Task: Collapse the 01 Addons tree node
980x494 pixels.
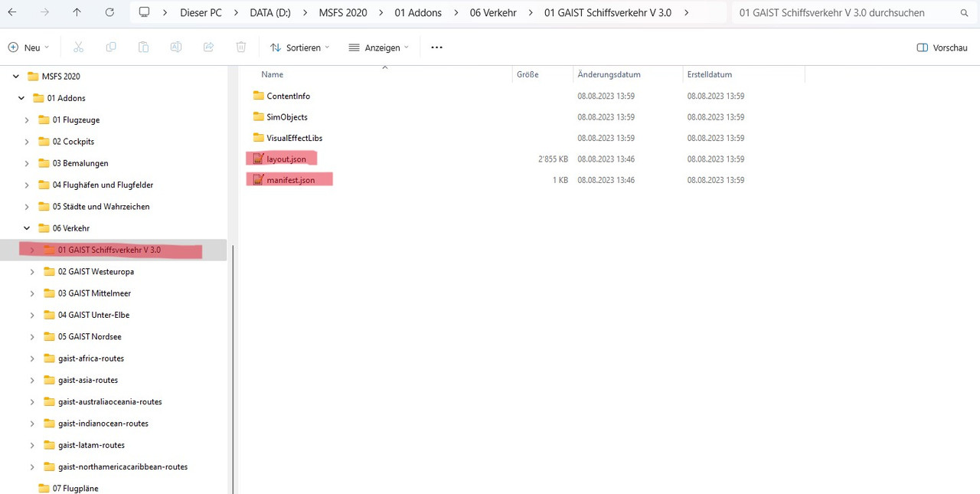Action: pos(21,98)
